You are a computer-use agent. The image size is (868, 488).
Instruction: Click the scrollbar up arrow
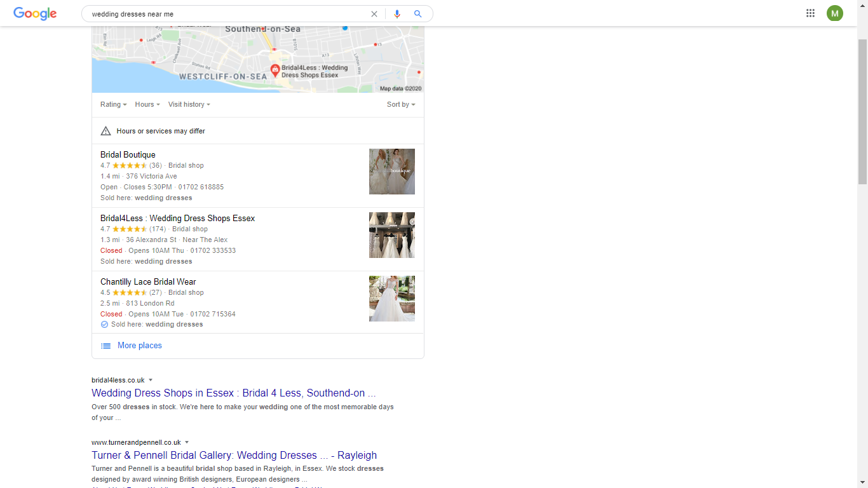[x=862, y=5]
